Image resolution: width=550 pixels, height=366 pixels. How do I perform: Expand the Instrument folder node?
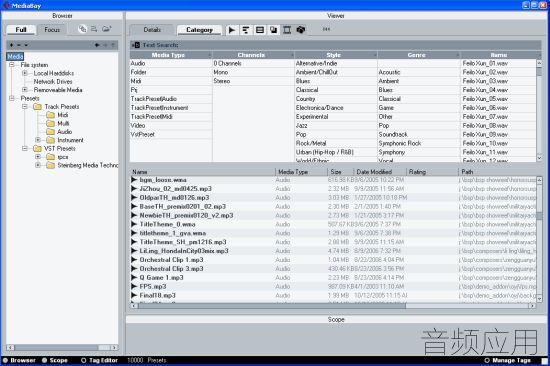[x=38, y=140]
